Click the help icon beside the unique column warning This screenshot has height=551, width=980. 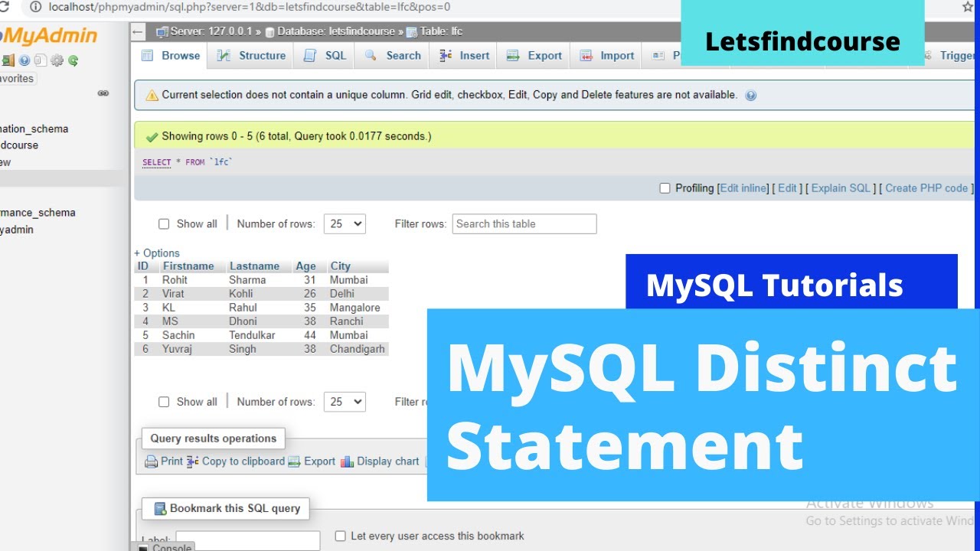tap(750, 96)
